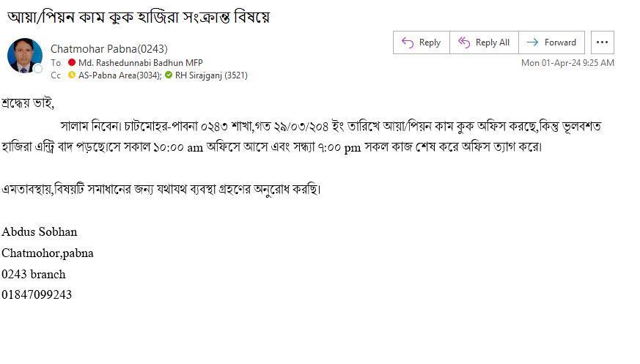Click the red presence dot beside Md. Rashedunnabi
The width and height of the screenshot is (640, 364).
[72, 63]
